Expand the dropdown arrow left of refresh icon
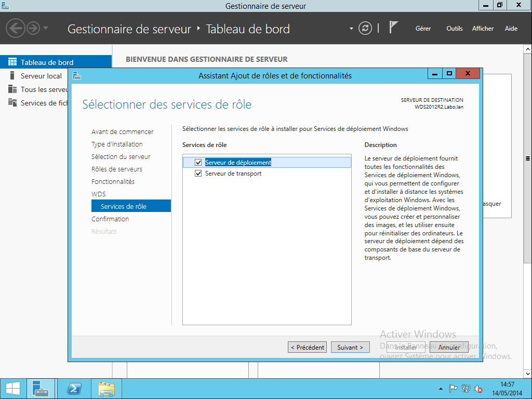Image resolution: width=532 pixels, height=399 pixels. [x=352, y=29]
